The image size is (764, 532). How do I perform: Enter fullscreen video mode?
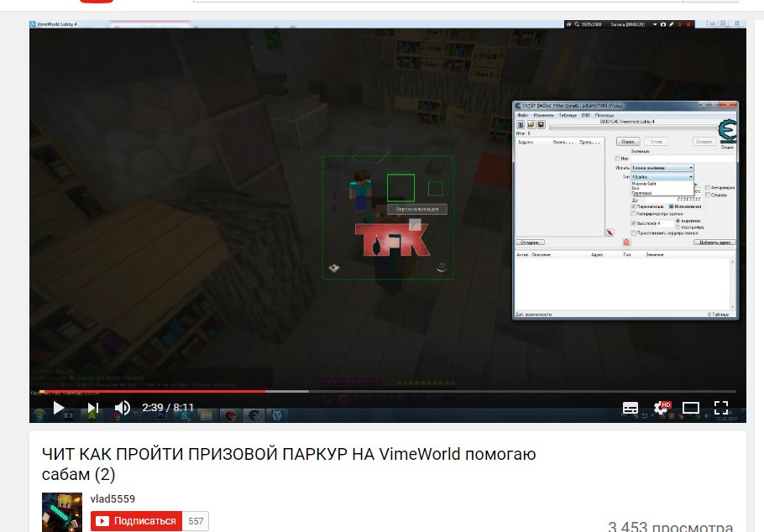(721, 408)
